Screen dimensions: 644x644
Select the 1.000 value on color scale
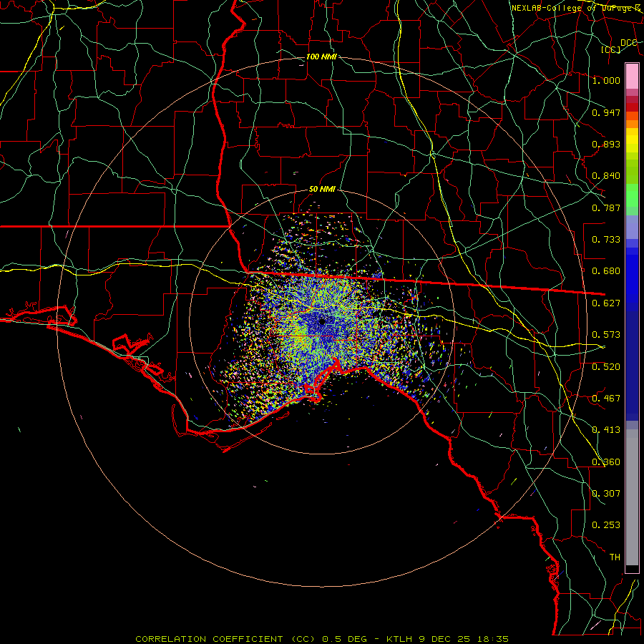(x=606, y=80)
